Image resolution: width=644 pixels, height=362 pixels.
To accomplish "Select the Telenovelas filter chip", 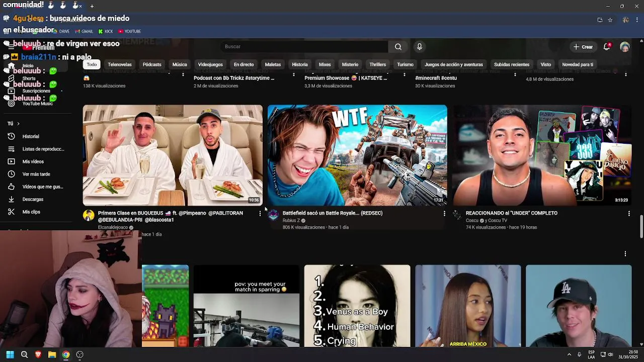I will (x=120, y=64).
